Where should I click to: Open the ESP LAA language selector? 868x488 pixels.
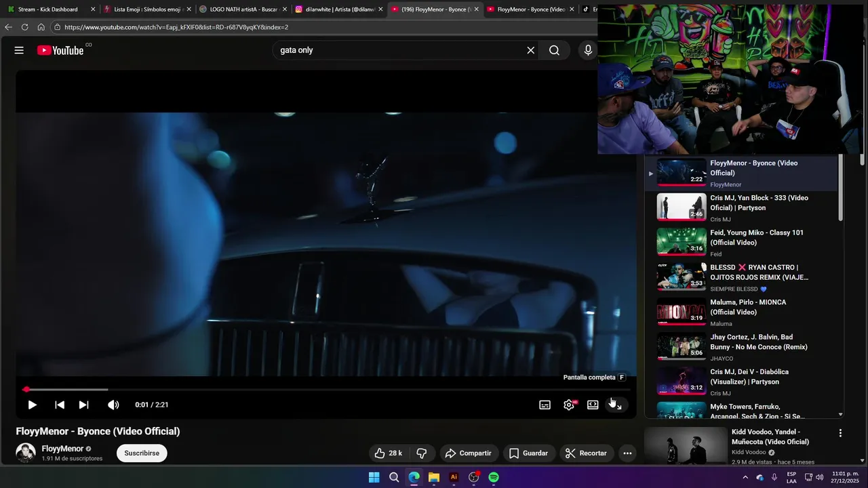(x=791, y=477)
